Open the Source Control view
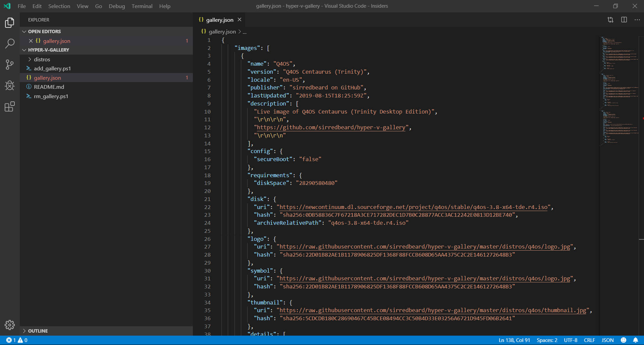Image resolution: width=644 pixels, height=345 pixels. (x=10, y=64)
